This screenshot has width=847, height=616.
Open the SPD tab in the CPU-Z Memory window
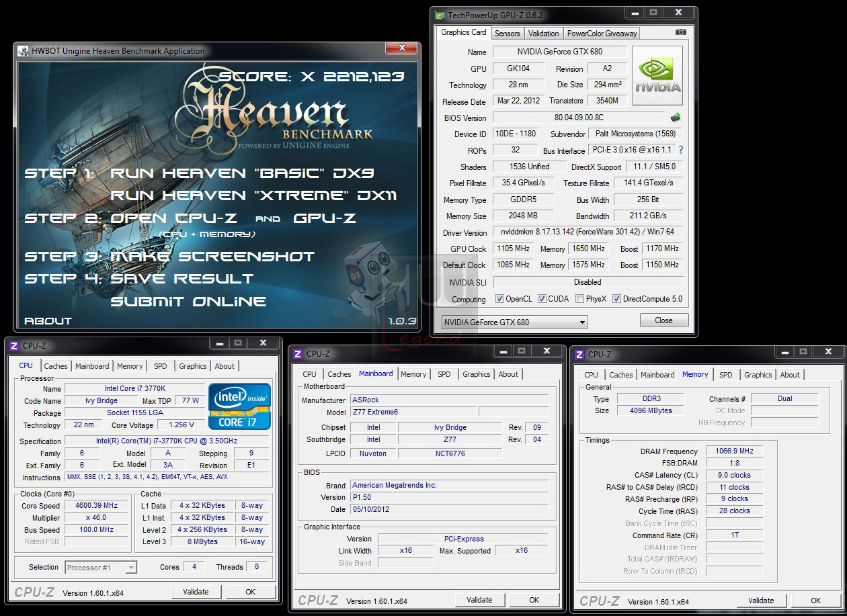point(726,375)
